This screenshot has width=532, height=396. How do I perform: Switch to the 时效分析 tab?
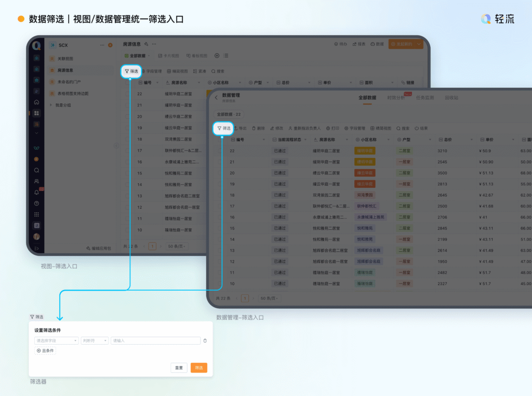[x=396, y=98]
